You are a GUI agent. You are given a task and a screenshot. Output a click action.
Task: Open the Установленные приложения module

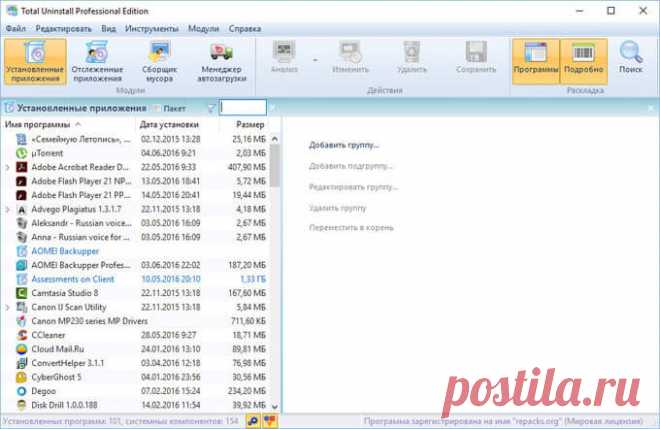click(35, 61)
